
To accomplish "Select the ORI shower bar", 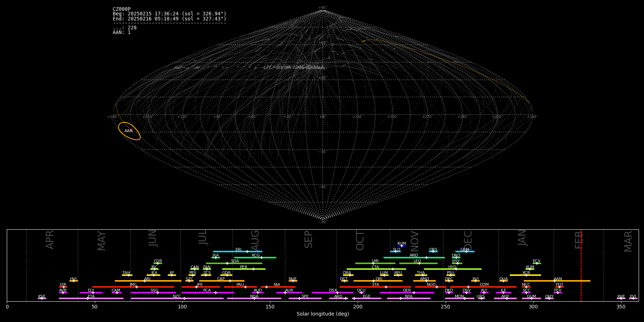I will [x=378, y=281].
